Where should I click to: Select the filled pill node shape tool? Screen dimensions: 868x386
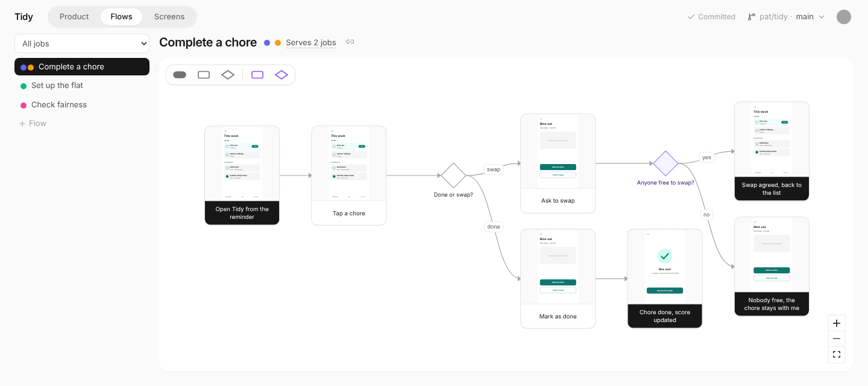point(180,75)
